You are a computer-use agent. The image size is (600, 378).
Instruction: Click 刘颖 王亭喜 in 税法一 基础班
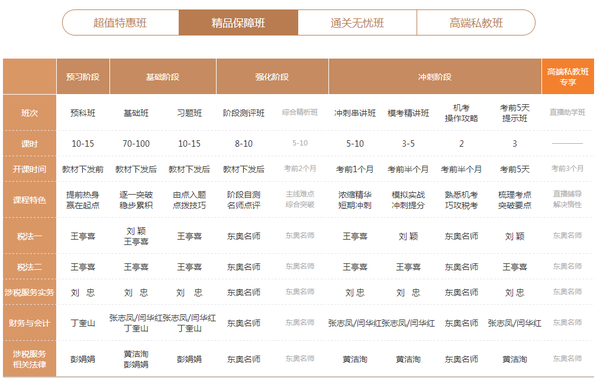(136, 236)
